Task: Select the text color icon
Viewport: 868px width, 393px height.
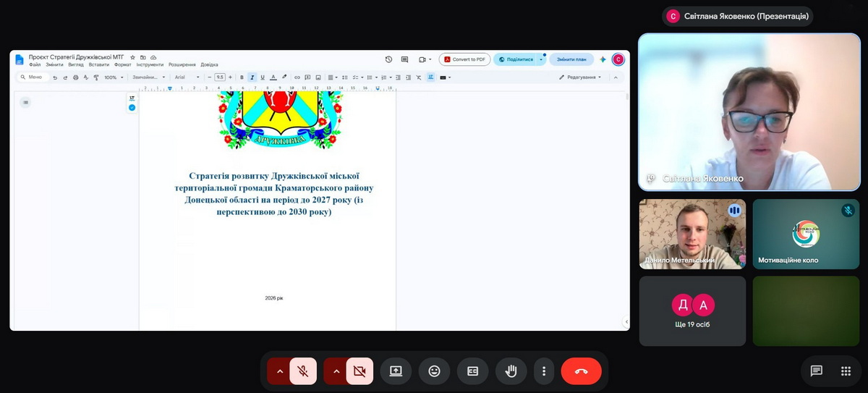Action: tap(273, 77)
